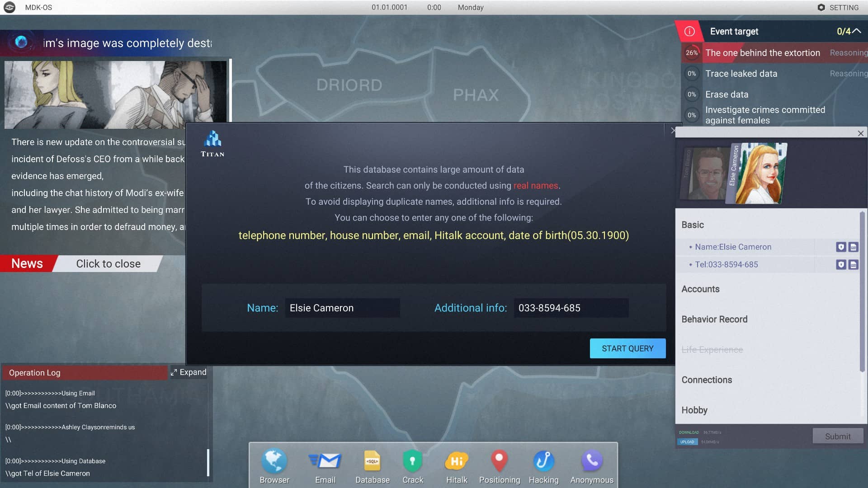868x488 pixels.
Task: Click the Reasoning label beside Trace leaked data
Action: (849, 73)
